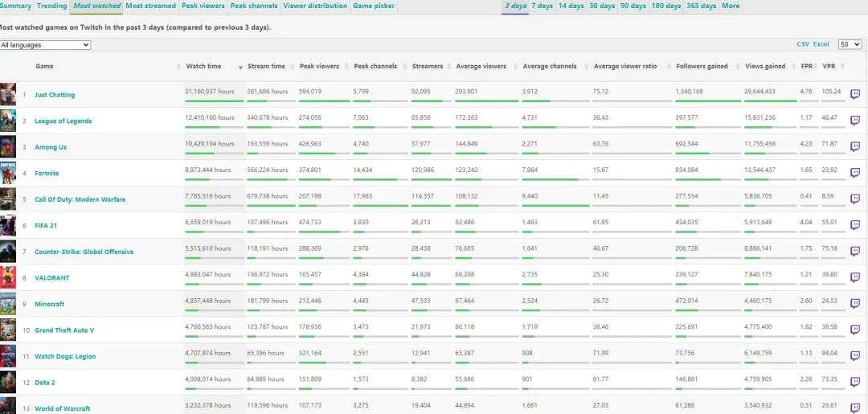
Task: Sort by Followers gained column
Action: [x=702, y=67]
